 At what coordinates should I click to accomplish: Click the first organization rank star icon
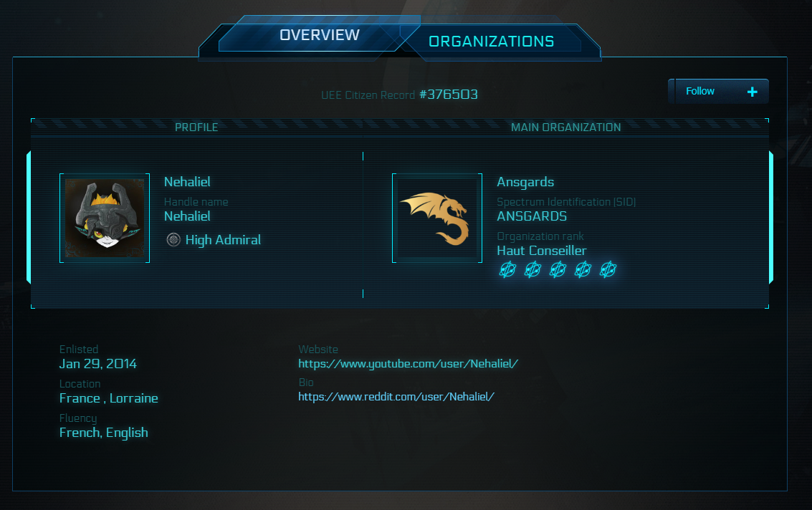507,270
